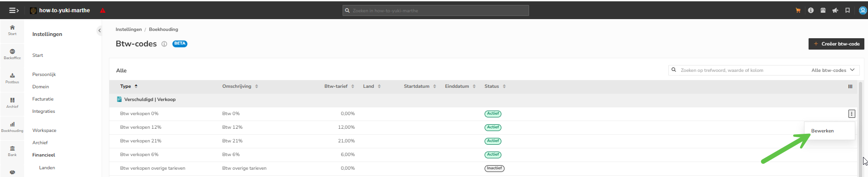The image size is (868, 177).
Task: Follow the Boekhouding breadcrumb link
Action: coord(163,30)
